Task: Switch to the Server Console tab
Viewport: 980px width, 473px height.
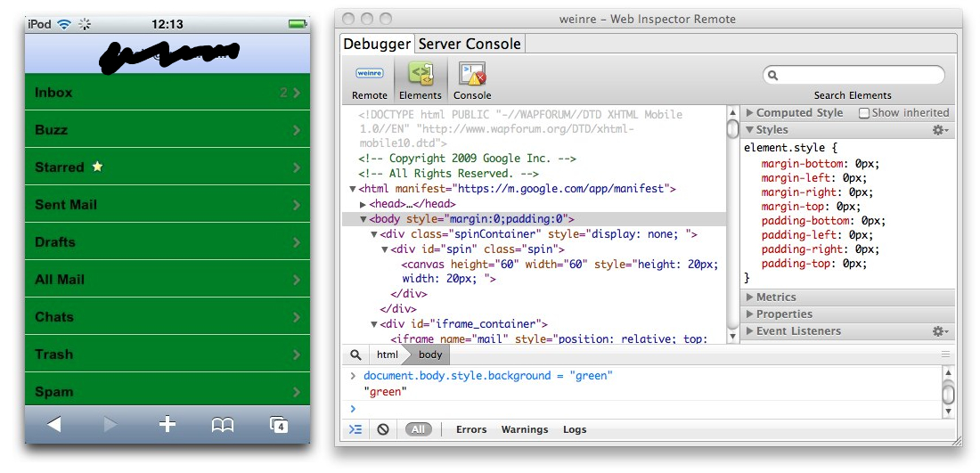Action: coord(470,44)
